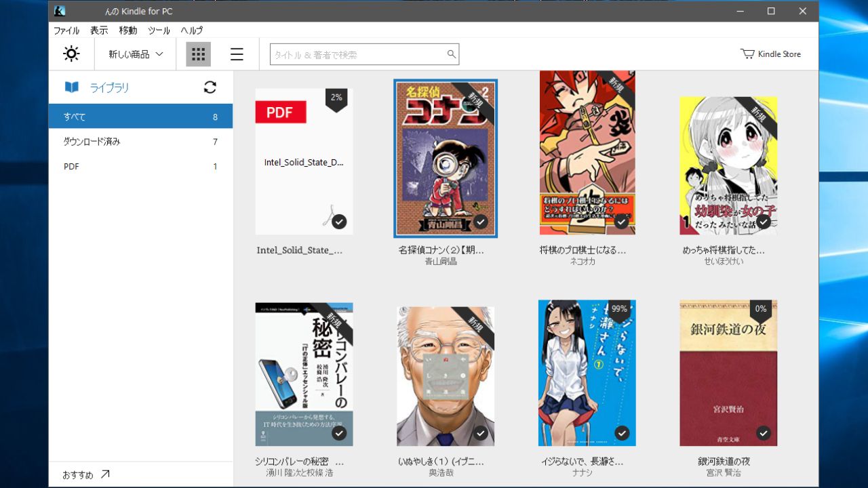Click the checkmark on シリコンバレーの秘密 cover
Viewport: 868px width, 488px height.
point(339,432)
